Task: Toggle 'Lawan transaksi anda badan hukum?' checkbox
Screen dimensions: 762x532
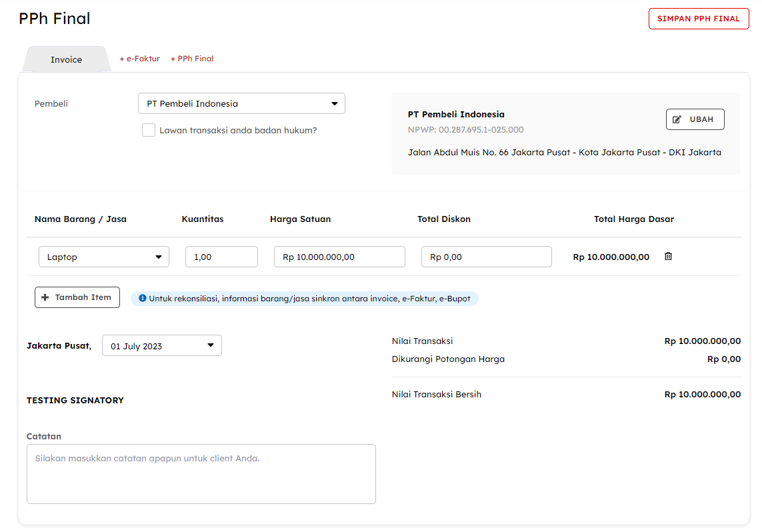Action: (x=149, y=130)
